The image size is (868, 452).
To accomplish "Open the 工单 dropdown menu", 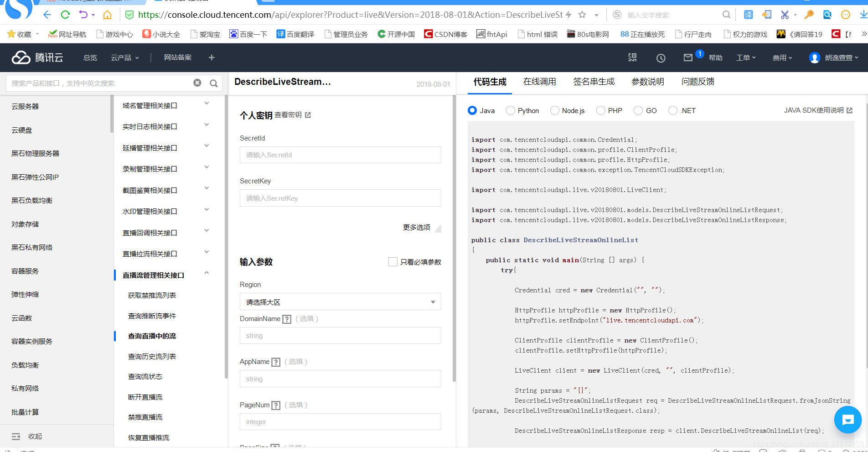I will 746,57.
